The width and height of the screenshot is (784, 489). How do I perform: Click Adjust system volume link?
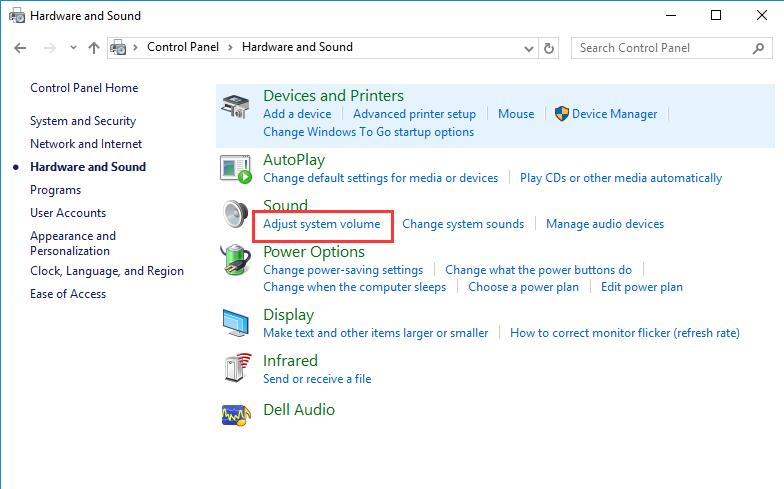pos(322,224)
